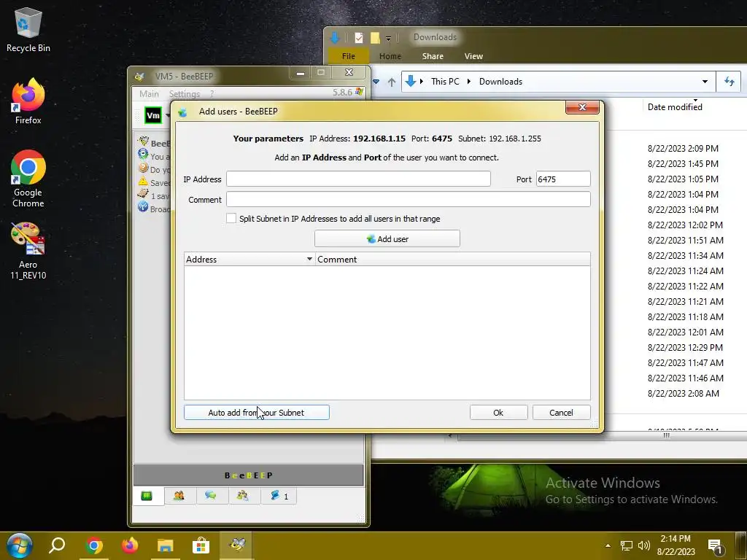Launch Firefox from desktop shortcut
The height and width of the screenshot is (560, 747).
pyautogui.click(x=28, y=101)
